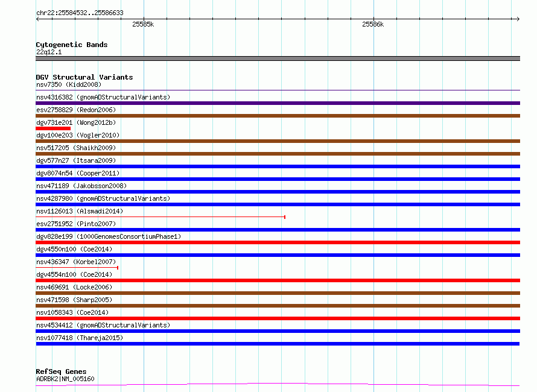Image resolution: width=537 pixels, height=392 pixels.
Task: Select variant label dgv100e203 (Vogler2010)
Action: (78, 135)
